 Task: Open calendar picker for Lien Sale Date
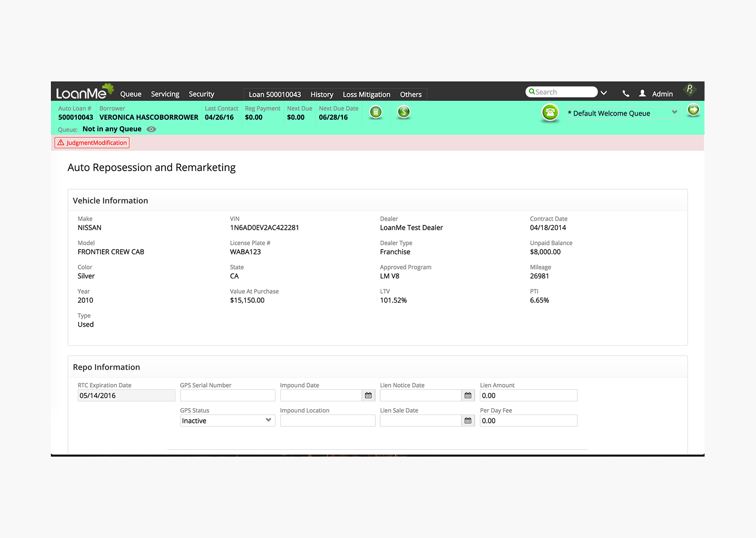468,421
